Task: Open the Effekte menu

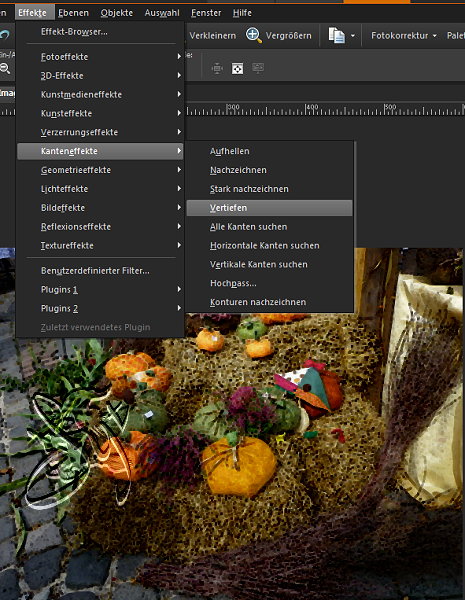Action: click(x=33, y=13)
